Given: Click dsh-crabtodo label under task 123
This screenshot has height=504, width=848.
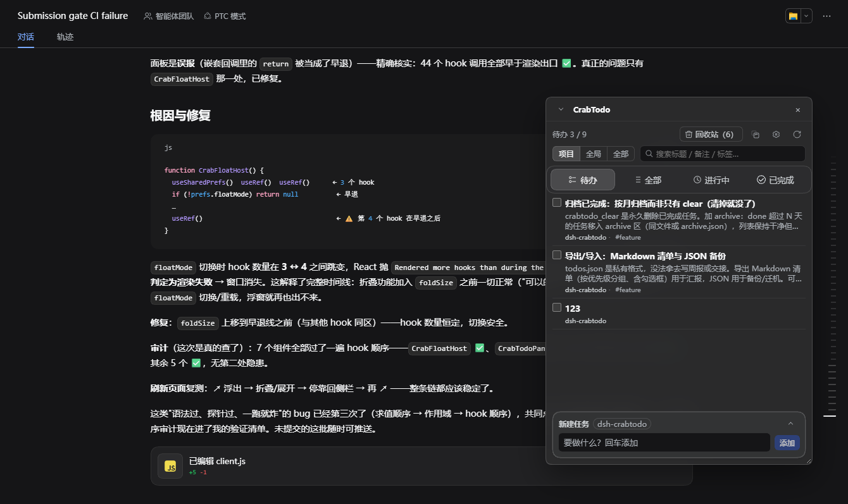Looking at the screenshot, I should coord(585,321).
